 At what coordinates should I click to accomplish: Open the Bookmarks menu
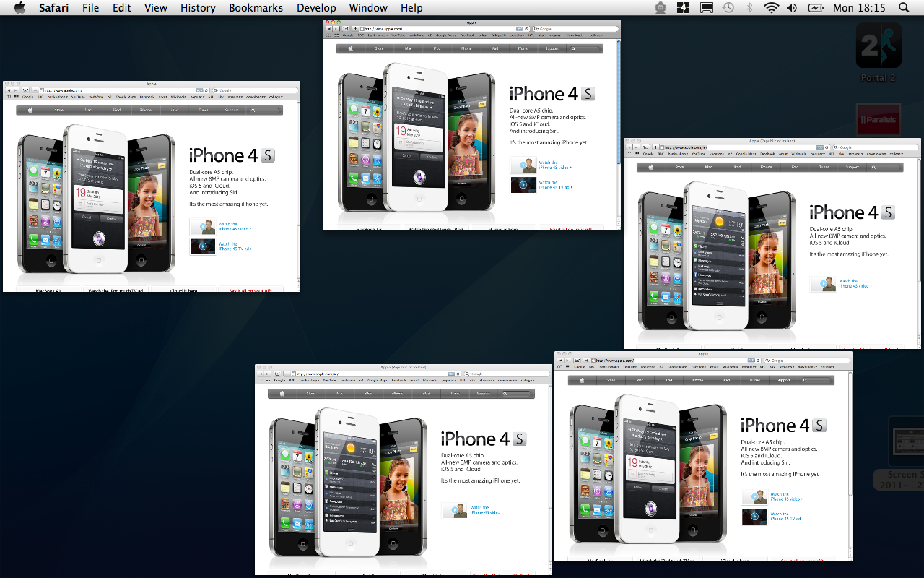point(256,7)
